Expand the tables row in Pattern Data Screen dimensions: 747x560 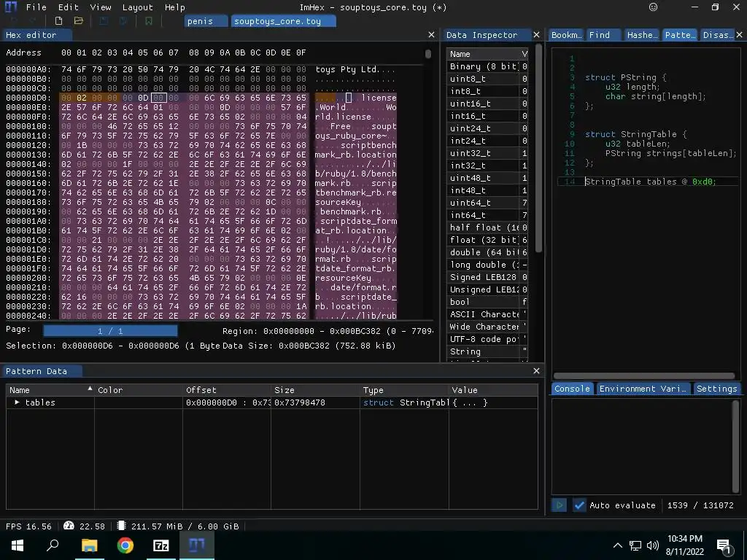click(x=17, y=402)
